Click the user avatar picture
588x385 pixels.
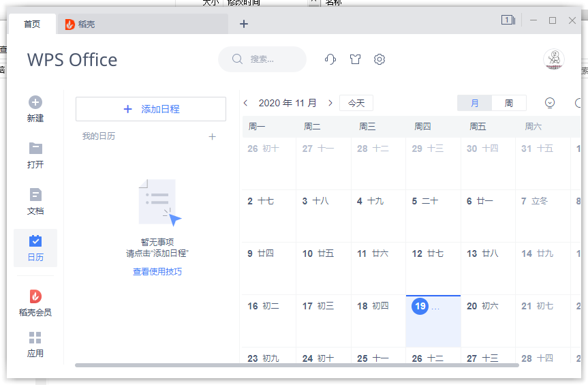point(554,59)
